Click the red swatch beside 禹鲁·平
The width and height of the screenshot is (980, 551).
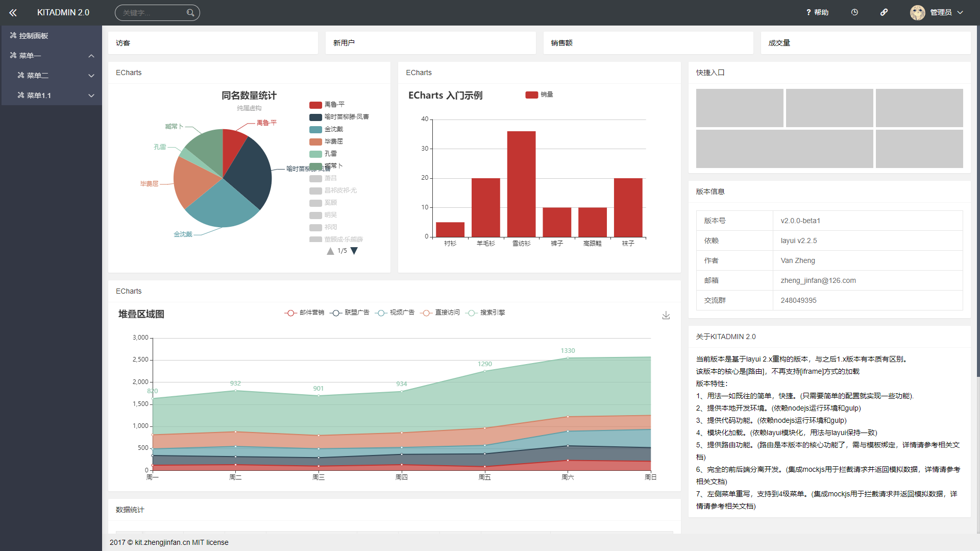[315, 105]
